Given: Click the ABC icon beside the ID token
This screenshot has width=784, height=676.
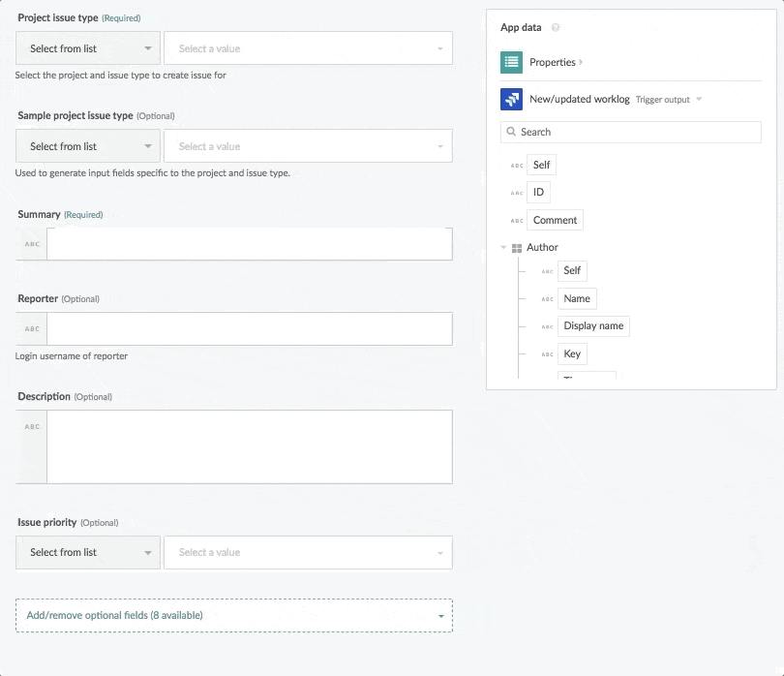Looking at the screenshot, I should (518, 192).
